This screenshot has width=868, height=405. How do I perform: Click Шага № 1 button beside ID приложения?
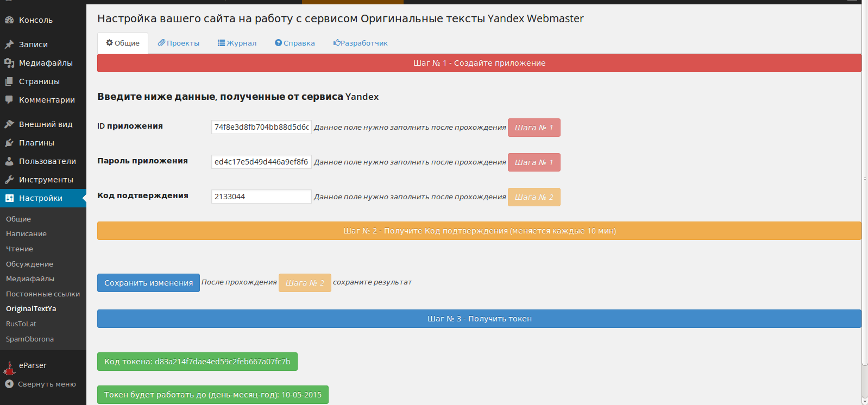click(x=534, y=128)
